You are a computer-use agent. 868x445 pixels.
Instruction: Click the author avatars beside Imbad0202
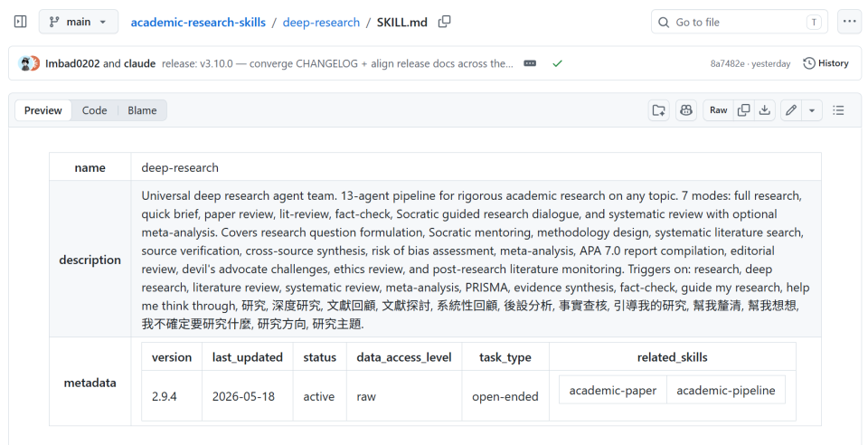pyautogui.click(x=29, y=63)
